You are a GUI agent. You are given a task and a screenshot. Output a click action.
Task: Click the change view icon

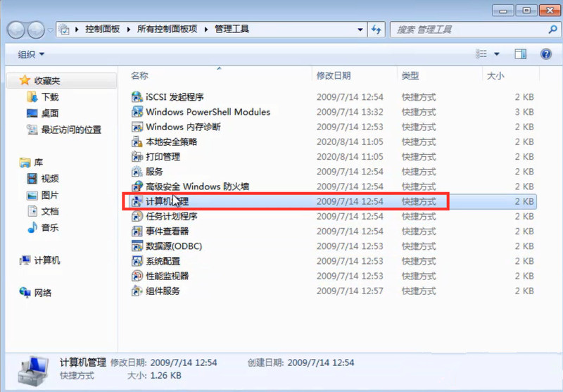pos(481,54)
